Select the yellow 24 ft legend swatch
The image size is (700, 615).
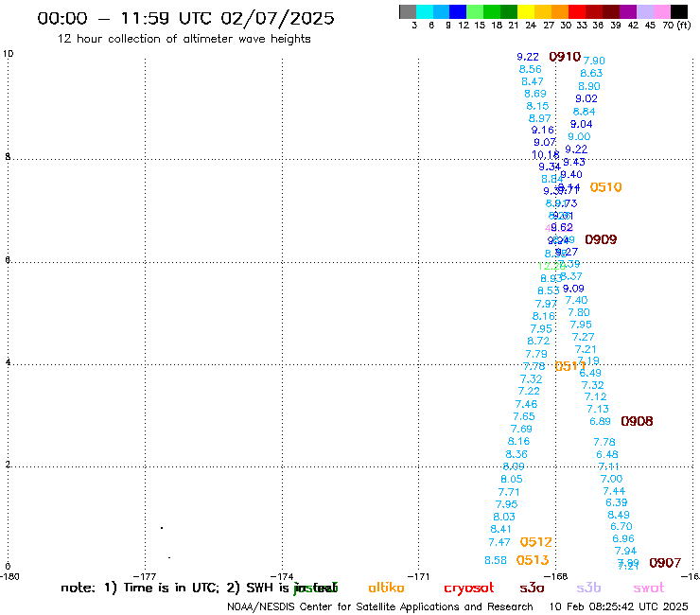click(526, 11)
